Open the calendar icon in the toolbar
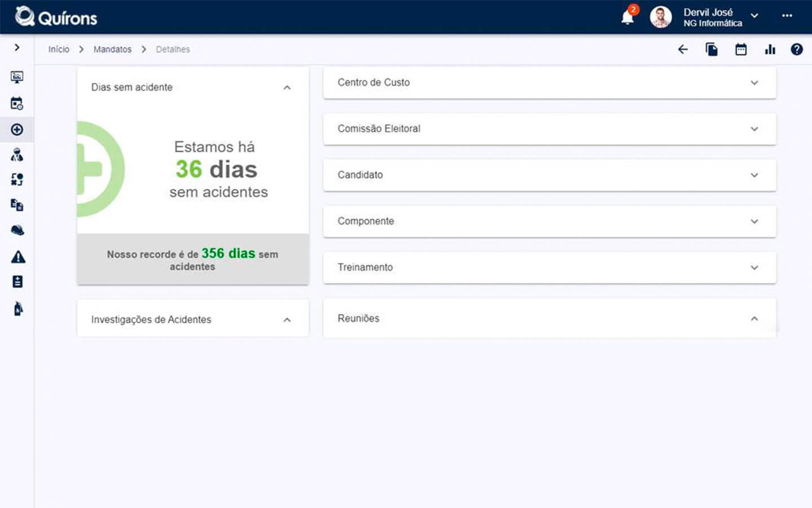Viewport: 812px width, 508px height. 741,50
